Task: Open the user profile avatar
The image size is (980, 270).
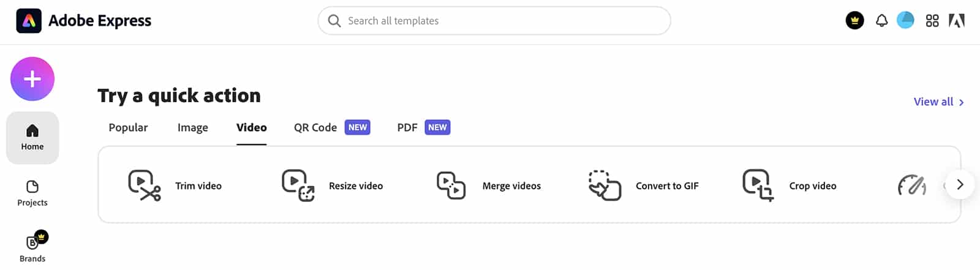Action: (x=905, y=20)
